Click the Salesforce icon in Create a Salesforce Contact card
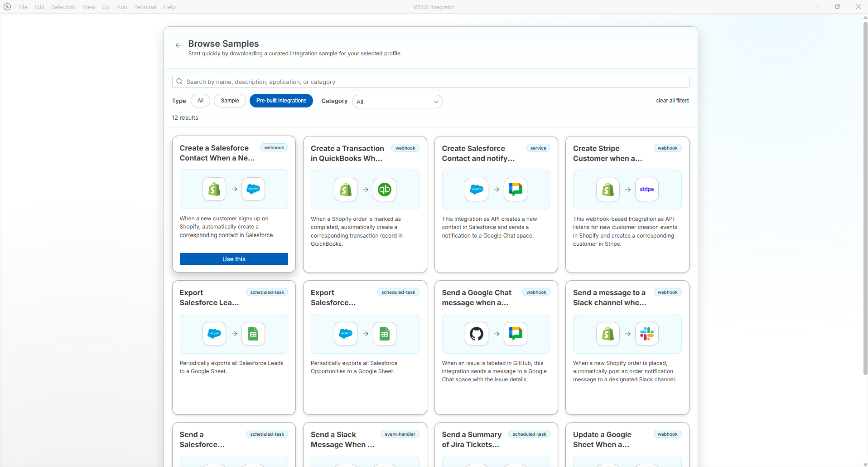Screen dimensions: 868x467 coord(253,189)
